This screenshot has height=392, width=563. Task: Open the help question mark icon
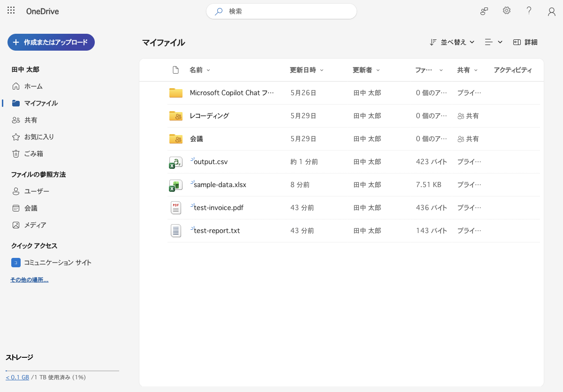(x=529, y=11)
